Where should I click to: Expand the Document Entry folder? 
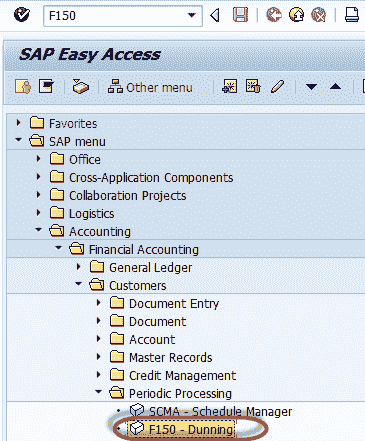pyautogui.click(x=99, y=303)
